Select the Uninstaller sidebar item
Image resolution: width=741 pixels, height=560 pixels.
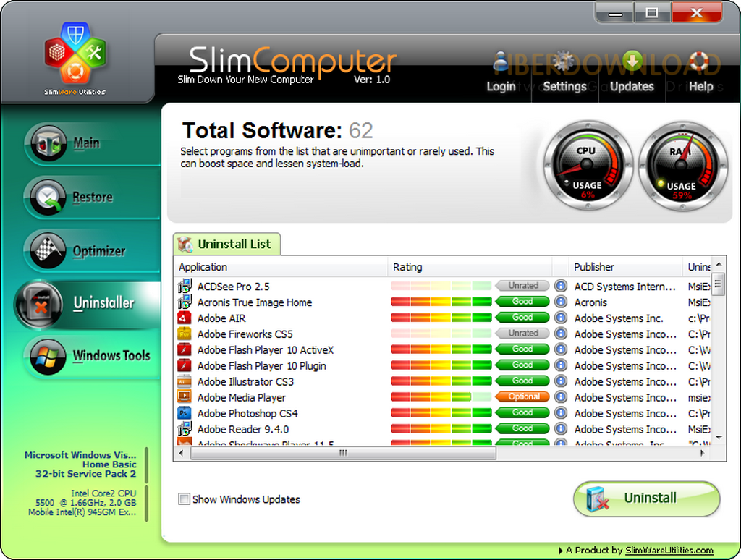(88, 304)
